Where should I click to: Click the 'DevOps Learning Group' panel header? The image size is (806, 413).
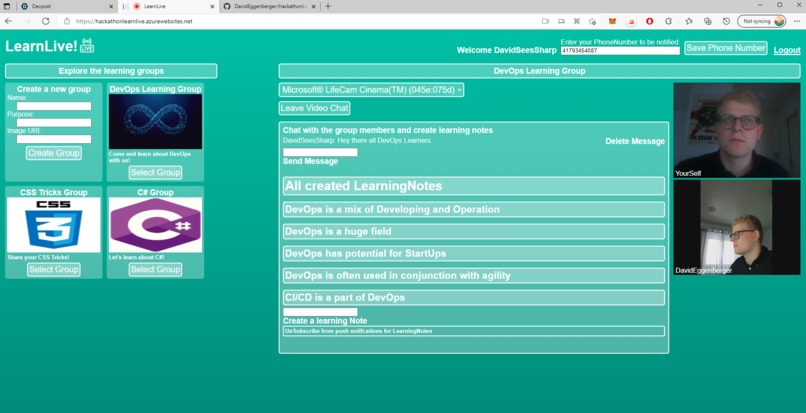539,71
